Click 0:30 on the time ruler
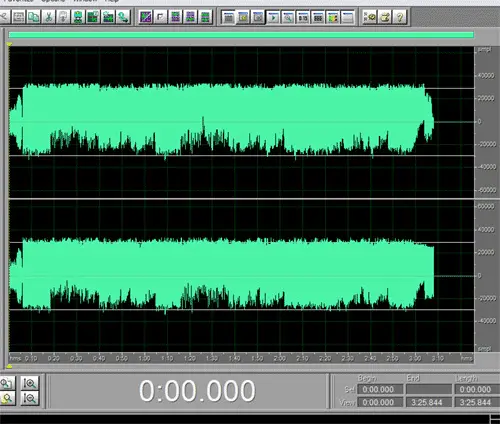 [x=76, y=359]
